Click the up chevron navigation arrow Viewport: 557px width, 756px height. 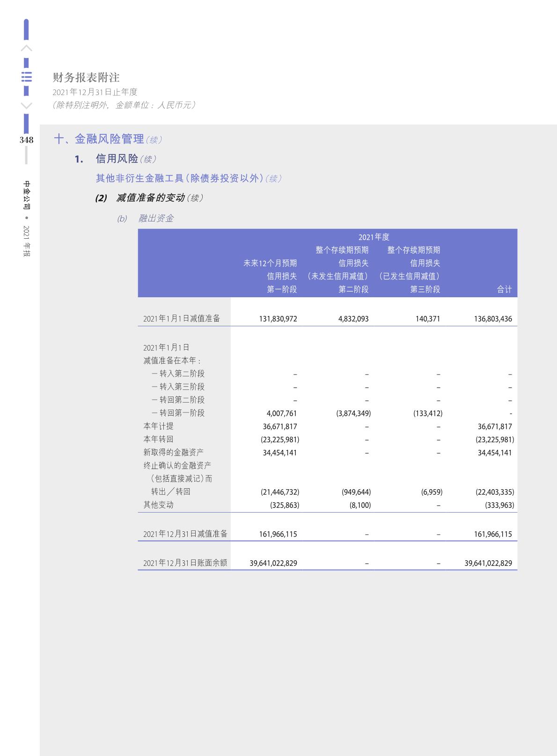coord(27,48)
